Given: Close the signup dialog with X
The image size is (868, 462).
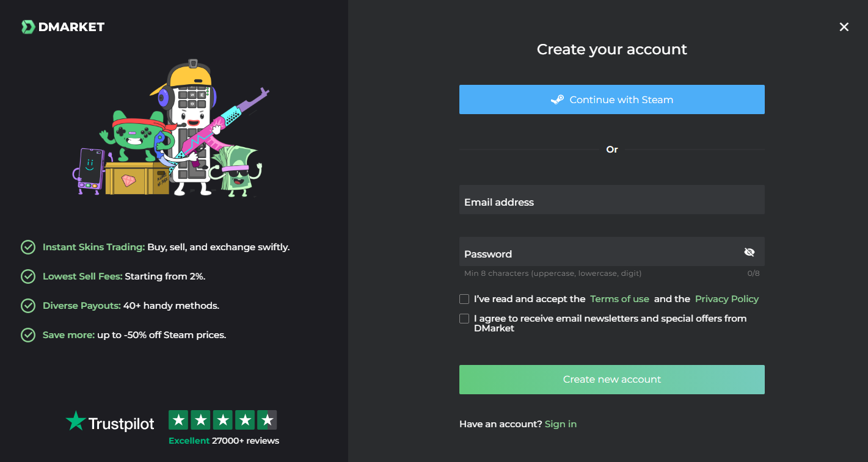Looking at the screenshot, I should pos(844,27).
